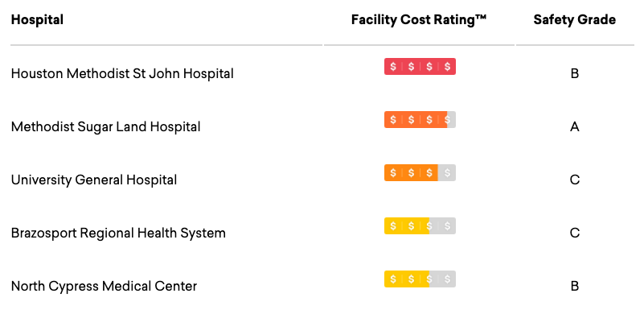Click Methodist Sugar Land's orange cost rating
Screen dimensions: 644x314
point(420,119)
